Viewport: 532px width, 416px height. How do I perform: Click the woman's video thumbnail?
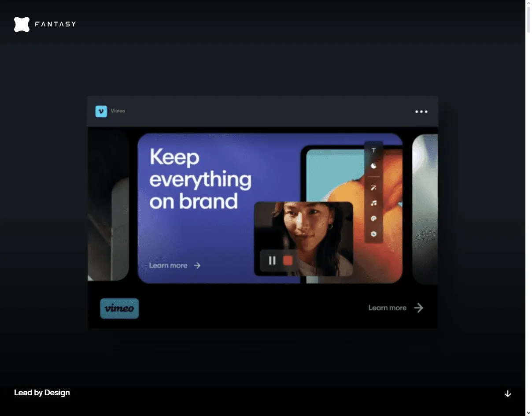[303, 239]
